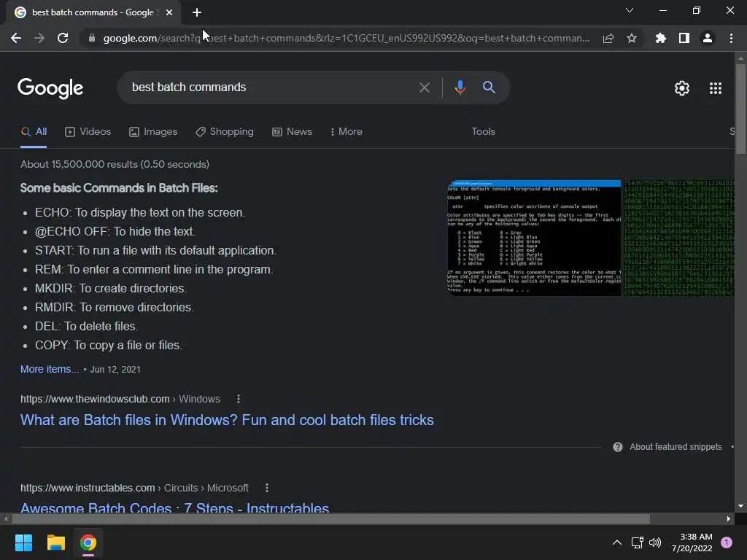Open the Windows Start menu
The width and height of the screenshot is (747, 560).
(23, 542)
